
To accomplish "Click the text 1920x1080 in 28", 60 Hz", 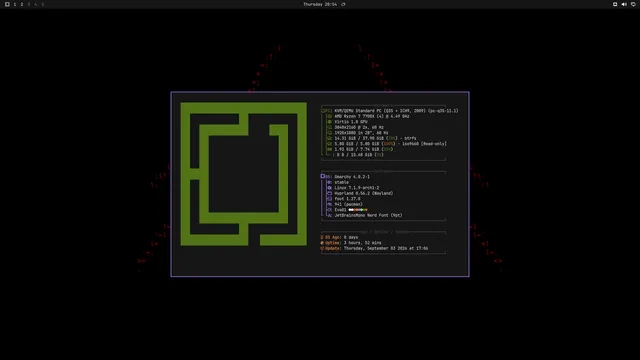I will 361,133.
